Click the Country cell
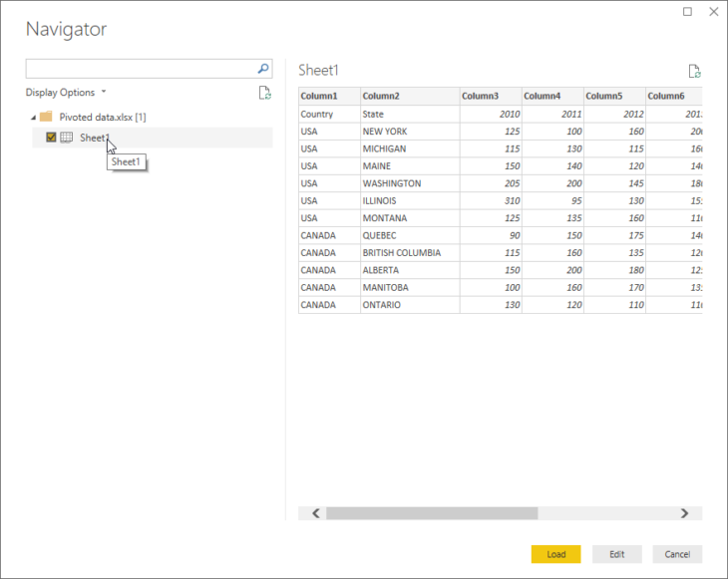 click(329, 115)
